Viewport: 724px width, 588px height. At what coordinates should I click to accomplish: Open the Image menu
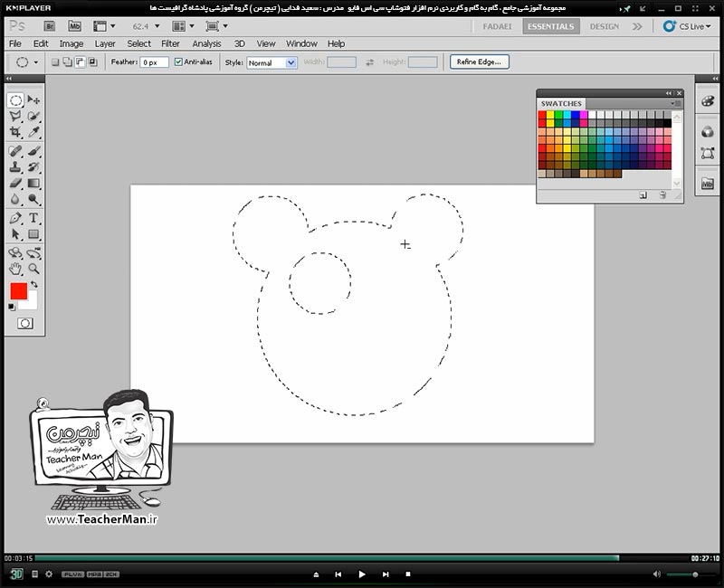point(71,43)
